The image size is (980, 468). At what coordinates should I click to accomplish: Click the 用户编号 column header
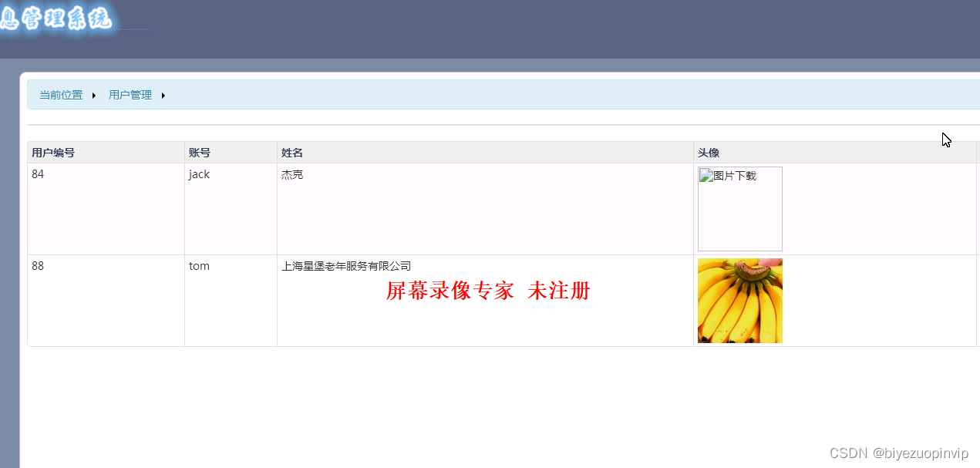(x=52, y=152)
